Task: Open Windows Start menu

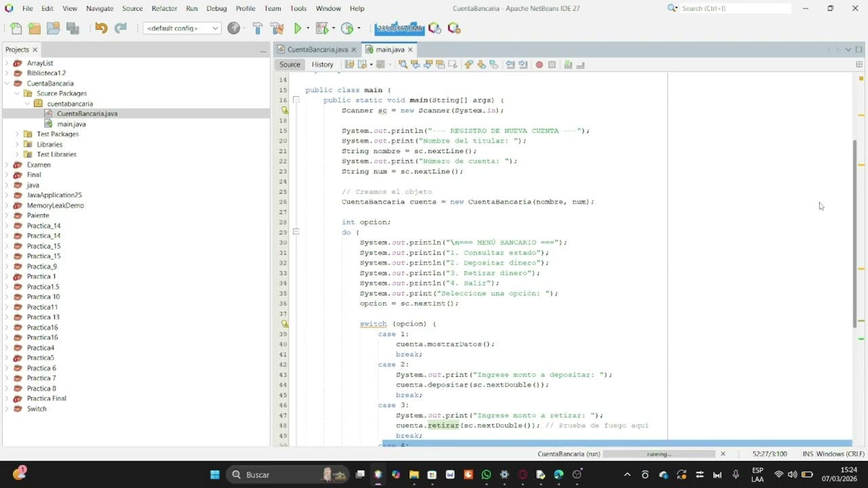Action: pyautogui.click(x=215, y=474)
